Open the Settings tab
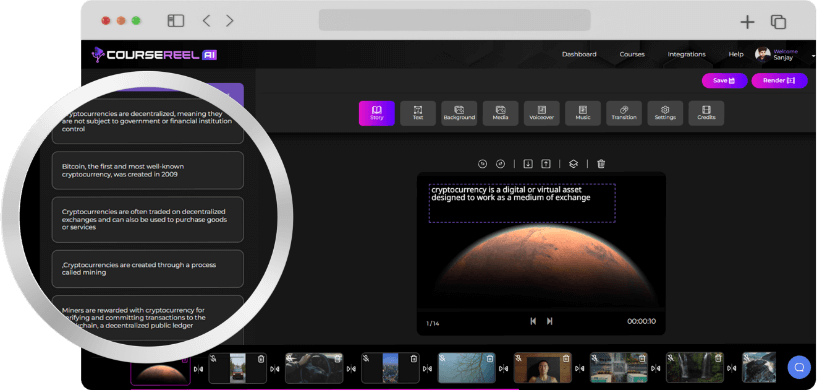 (x=665, y=113)
